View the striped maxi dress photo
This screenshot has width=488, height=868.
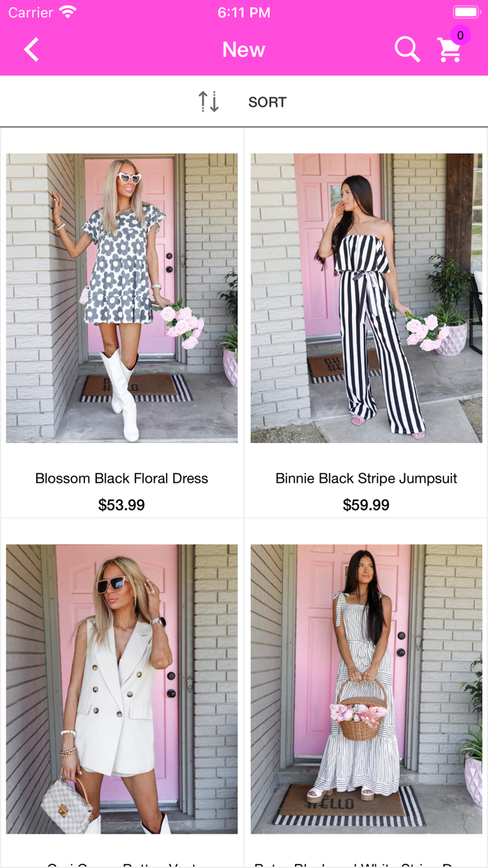pyautogui.click(x=366, y=689)
